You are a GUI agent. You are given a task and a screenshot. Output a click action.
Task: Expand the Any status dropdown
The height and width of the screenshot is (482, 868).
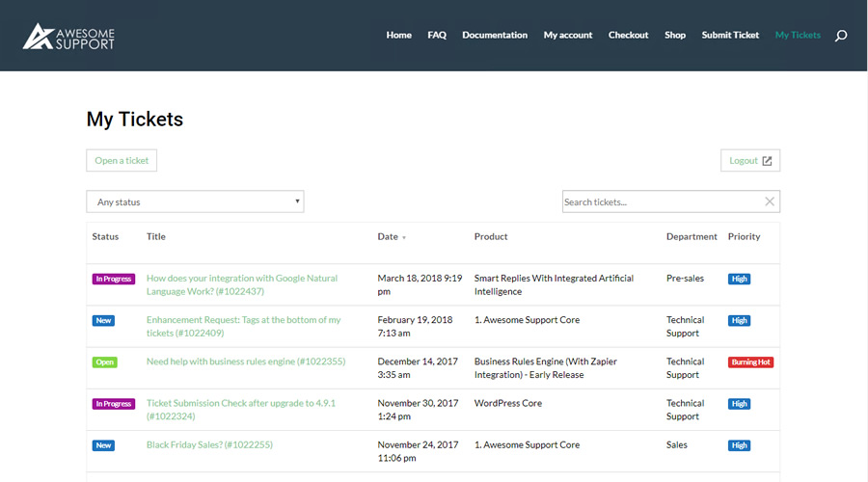pos(195,201)
